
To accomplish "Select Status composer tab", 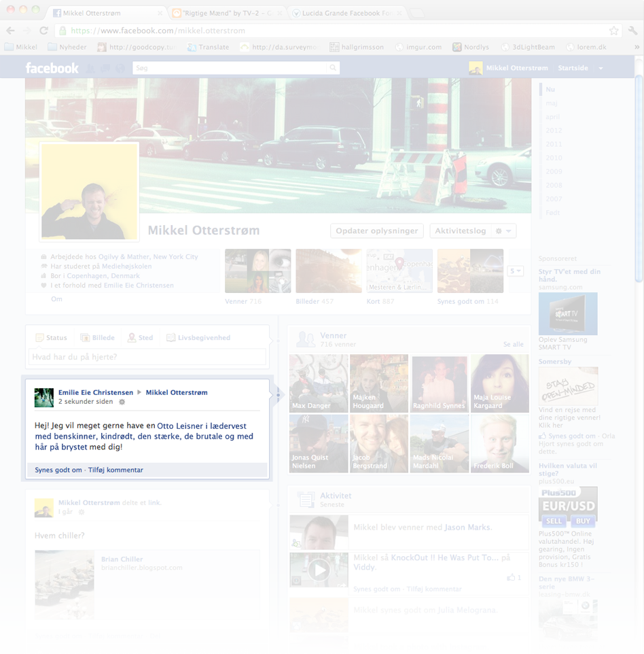I will 51,338.
